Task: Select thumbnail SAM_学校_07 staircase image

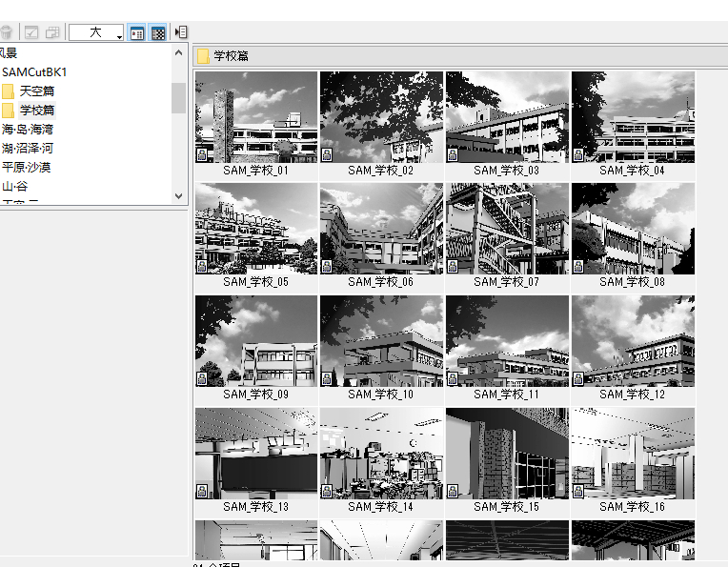Action: 507,229
